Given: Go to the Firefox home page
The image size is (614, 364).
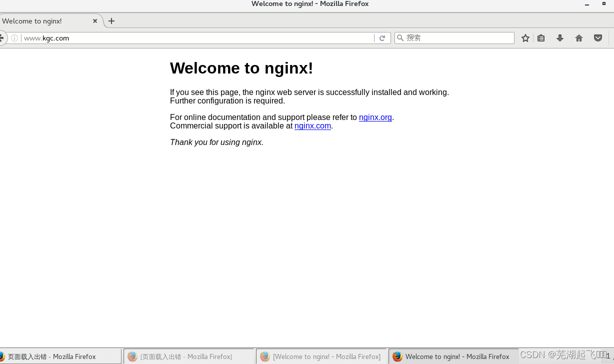Looking at the screenshot, I should [x=578, y=37].
